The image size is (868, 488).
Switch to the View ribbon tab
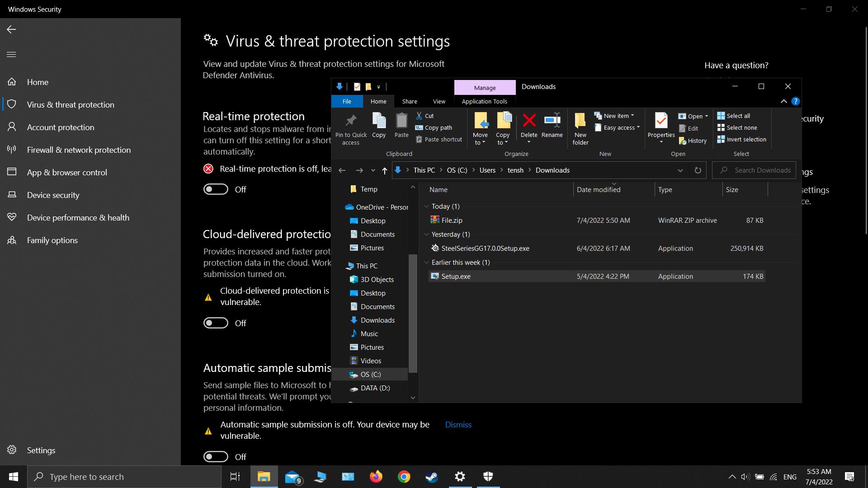(439, 101)
